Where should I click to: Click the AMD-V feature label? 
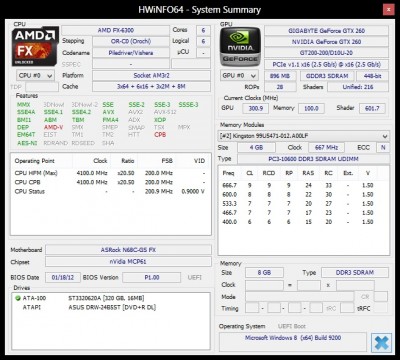pos(53,127)
